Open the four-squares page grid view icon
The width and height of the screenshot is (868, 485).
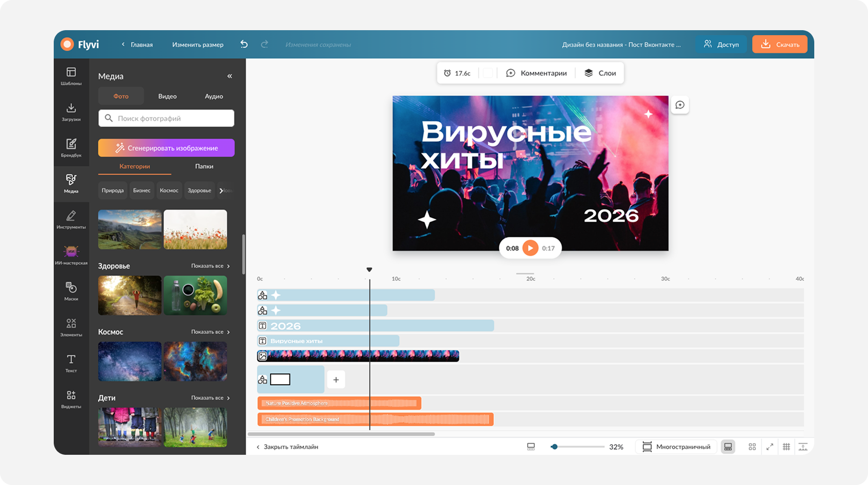752,447
